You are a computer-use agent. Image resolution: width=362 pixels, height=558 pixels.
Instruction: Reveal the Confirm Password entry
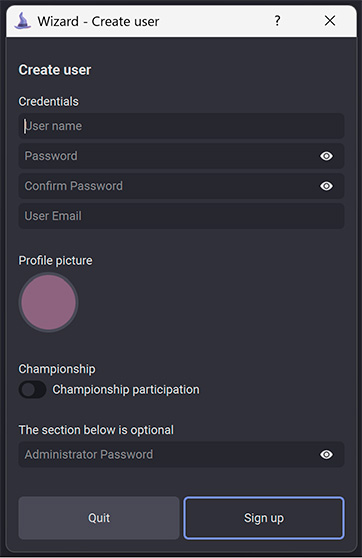click(326, 186)
